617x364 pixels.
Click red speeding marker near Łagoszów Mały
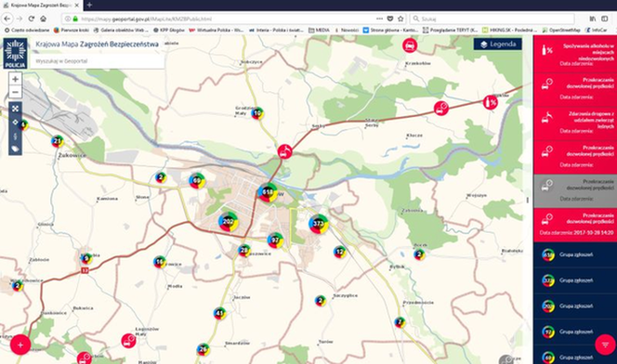[128, 341]
